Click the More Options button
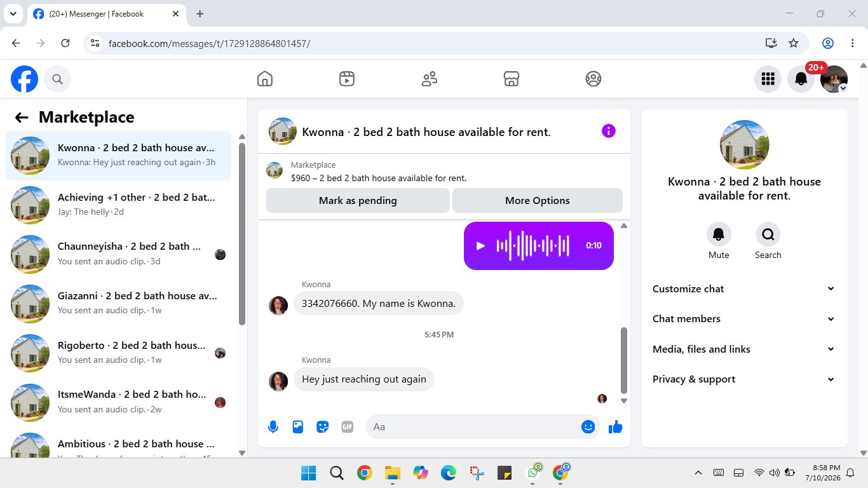Image resolution: width=868 pixels, height=488 pixels. [x=538, y=201]
